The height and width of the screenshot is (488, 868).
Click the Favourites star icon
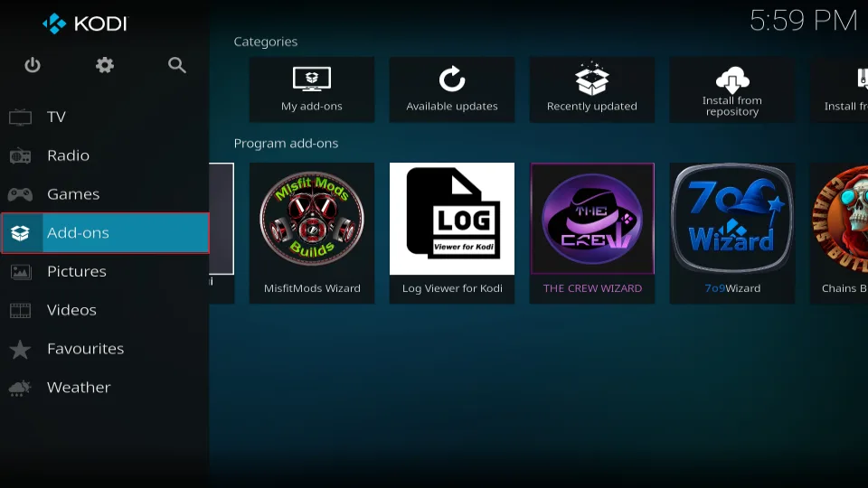coord(21,349)
